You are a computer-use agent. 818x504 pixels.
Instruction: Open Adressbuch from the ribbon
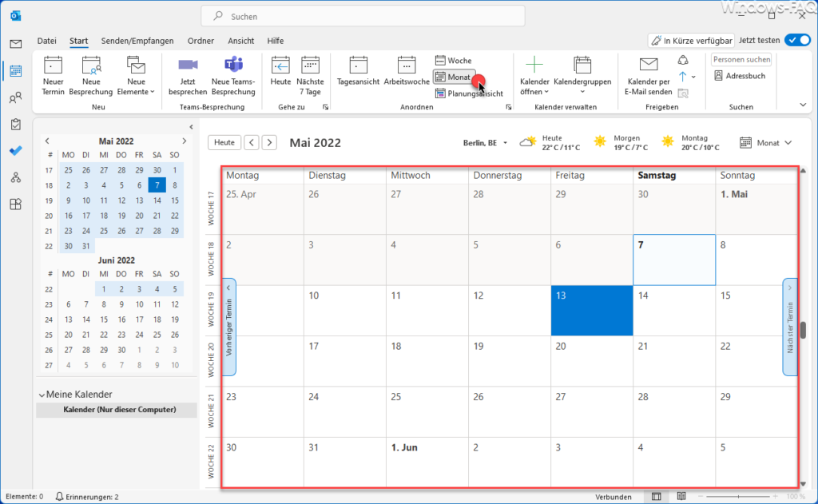tap(740, 76)
